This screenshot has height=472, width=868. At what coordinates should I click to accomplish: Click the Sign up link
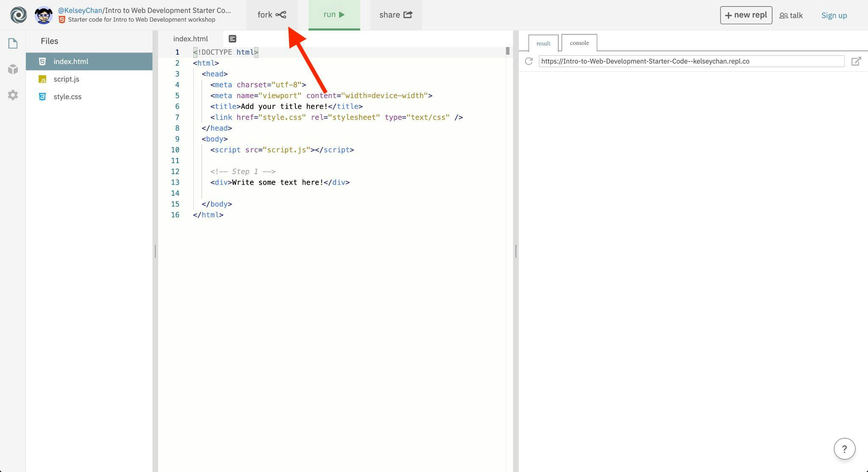click(834, 15)
